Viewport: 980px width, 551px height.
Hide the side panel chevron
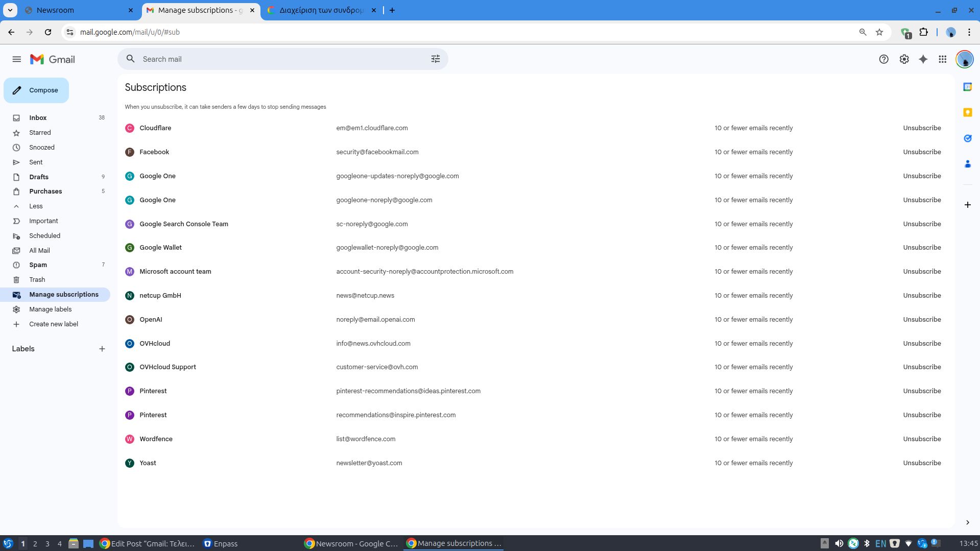pyautogui.click(x=967, y=522)
